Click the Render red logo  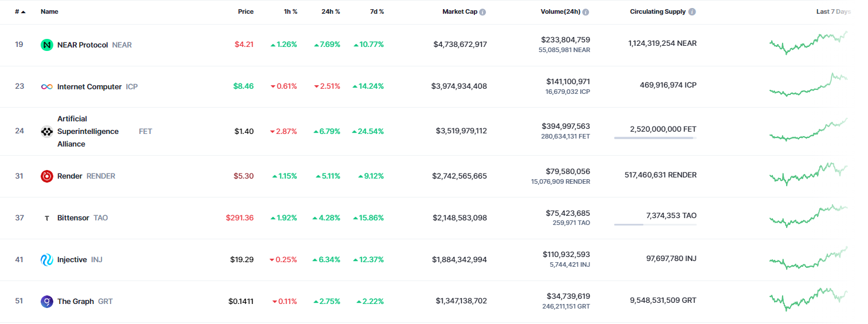[47, 176]
